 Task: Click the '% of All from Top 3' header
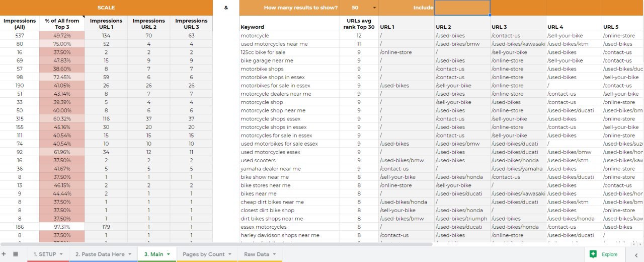pyautogui.click(x=62, y=24)
